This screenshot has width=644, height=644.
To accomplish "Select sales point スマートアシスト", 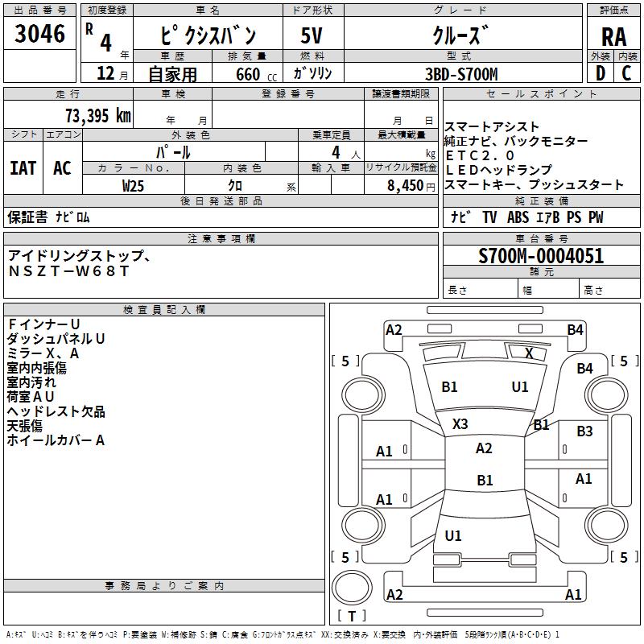I will (x=492, y=127).
